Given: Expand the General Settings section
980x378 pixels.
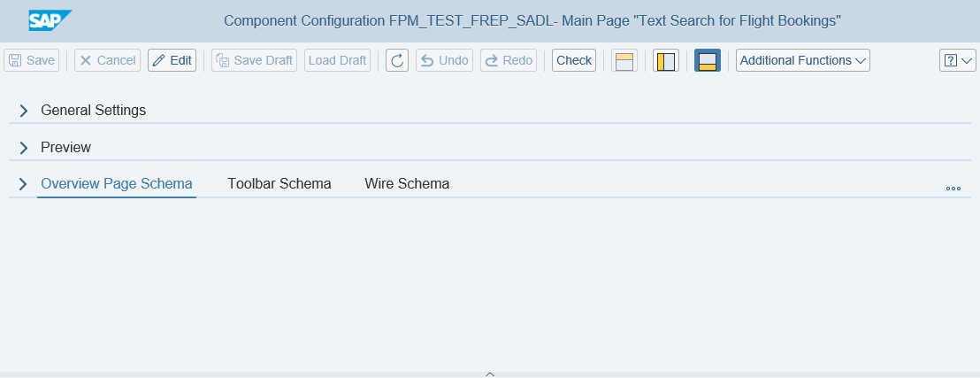Looking at the screenshot, I should coord(24,111).
